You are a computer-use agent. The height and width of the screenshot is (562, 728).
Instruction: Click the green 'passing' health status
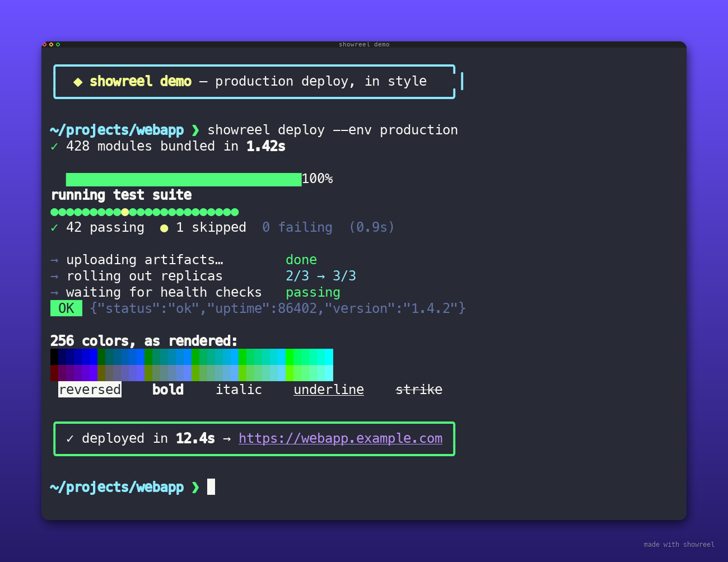pyautogui.click(x=313, y=293)
